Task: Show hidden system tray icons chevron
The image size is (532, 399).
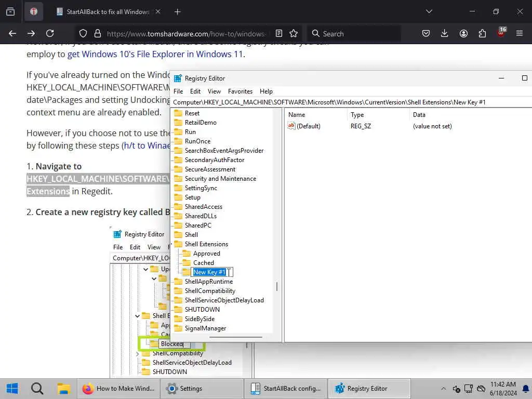Action: (443, 389)
